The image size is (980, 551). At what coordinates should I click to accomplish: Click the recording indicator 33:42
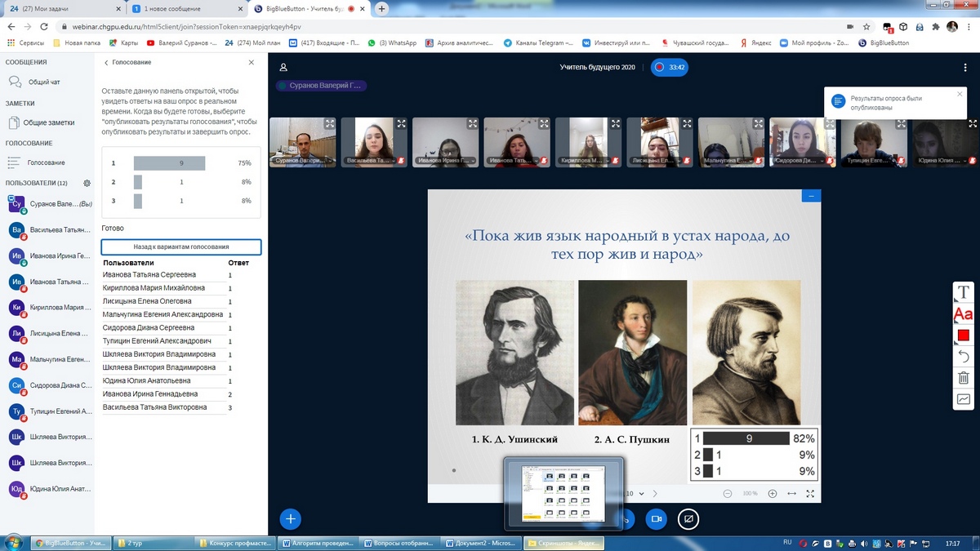(670, 67)
